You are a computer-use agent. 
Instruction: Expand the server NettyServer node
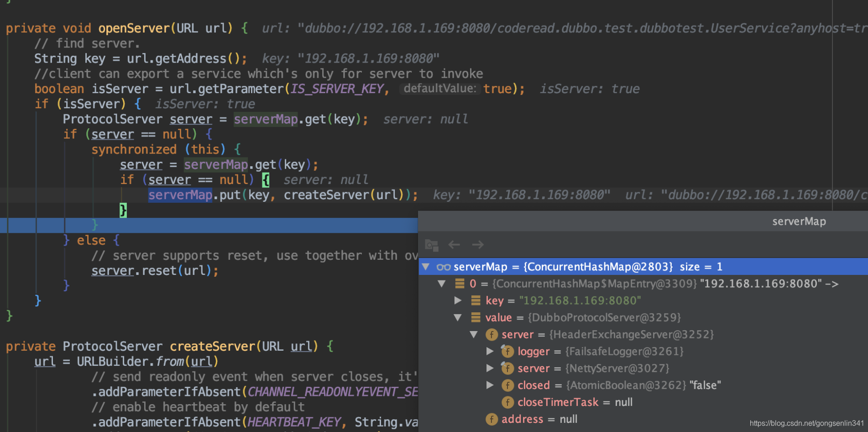tap(490, 368)
